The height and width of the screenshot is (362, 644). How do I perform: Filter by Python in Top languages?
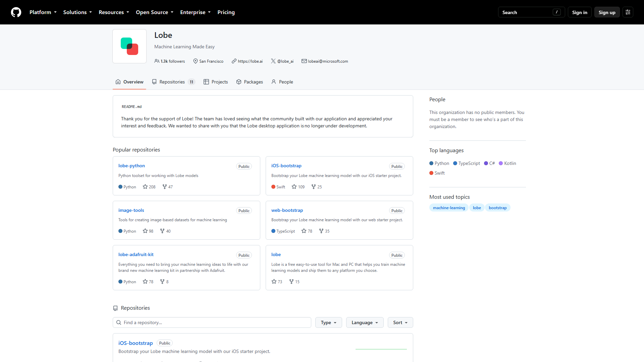439,163
